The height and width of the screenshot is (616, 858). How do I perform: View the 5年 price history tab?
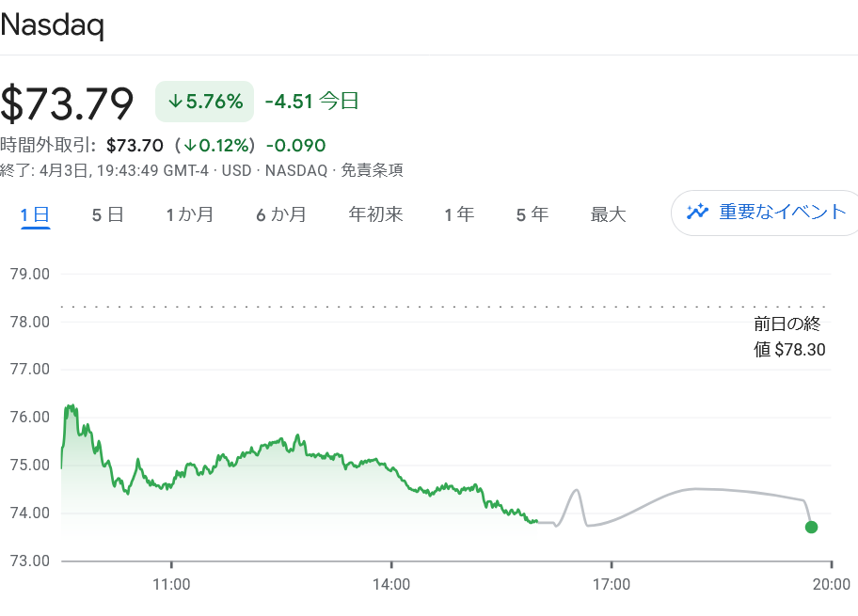pyautogui.click(x=532, y=214)
